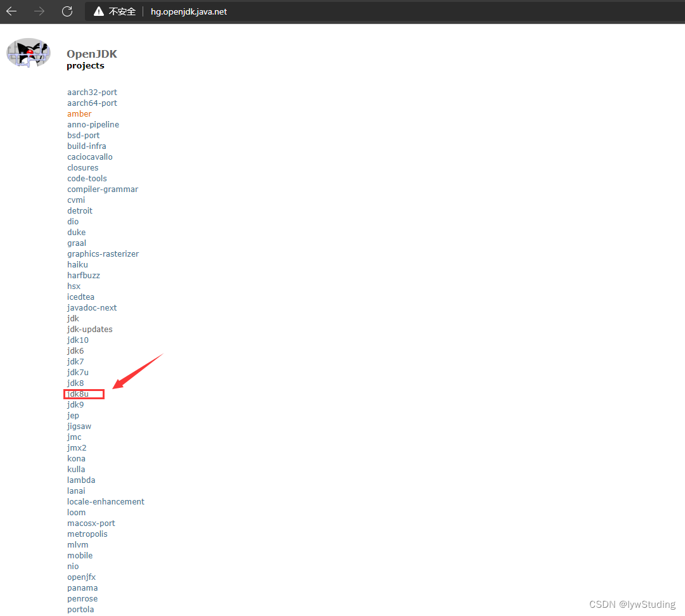The height and width of the screenshot is (616, 685).
Task: Open the aarch32-port project
Action: click(92, 92)
